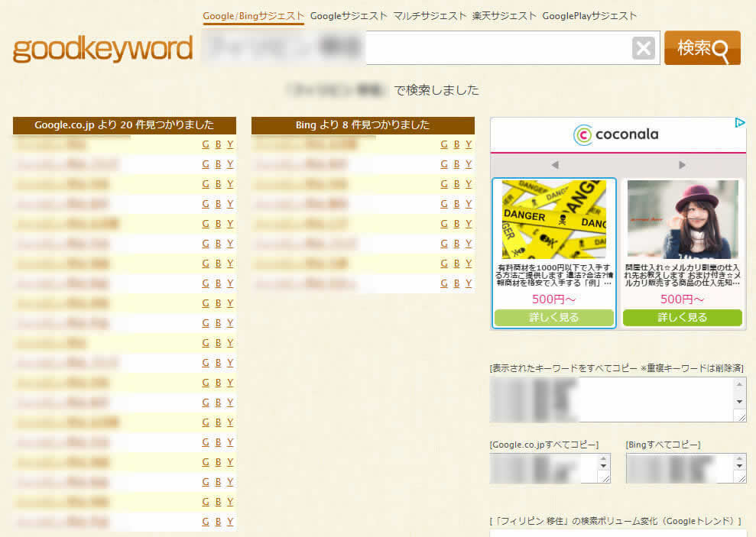Click scroll-up arrow in all-keywords copy box
The image size is (756, 537).
740,384
